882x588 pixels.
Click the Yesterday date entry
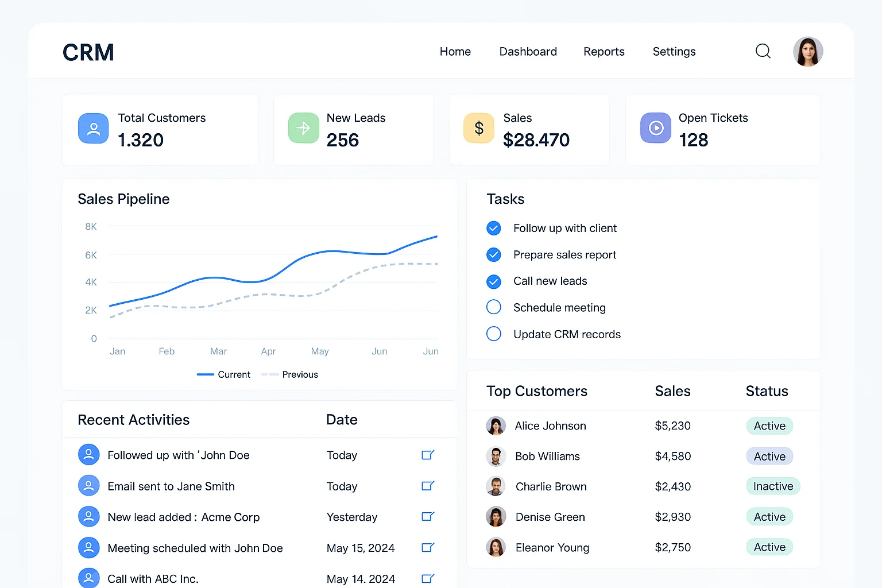pyautogui.click(x=352, y=517)
